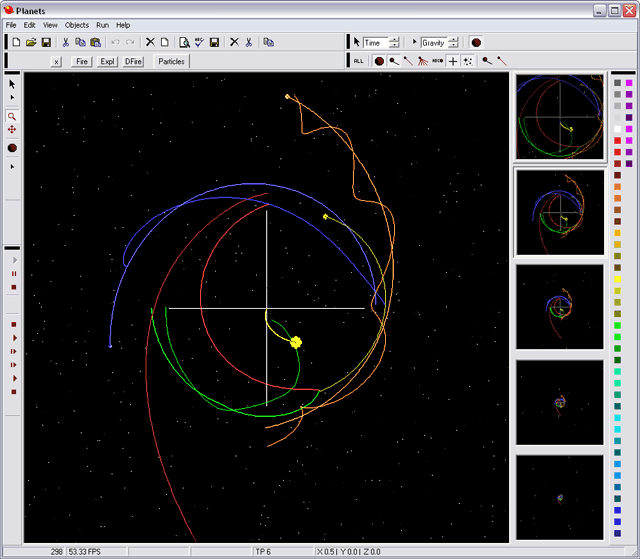Click the small x button
Viewport: 640px width, 559px height.
click(56, 62)
